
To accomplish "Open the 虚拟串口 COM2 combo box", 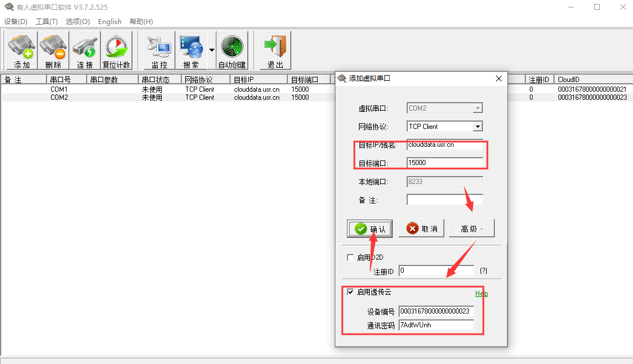I will coord(478,108).
